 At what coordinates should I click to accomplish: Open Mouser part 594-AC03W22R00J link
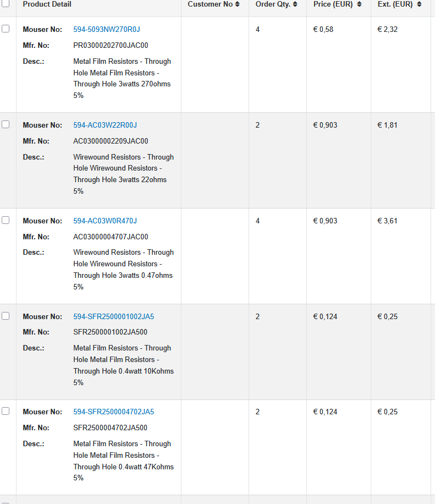pos(105,125)
